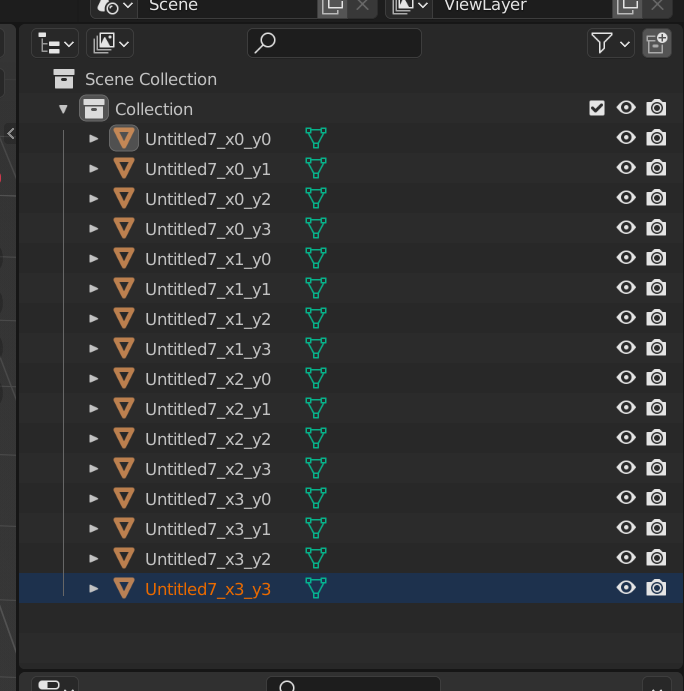Viewport: 684px width, 691px height.
Task: Expand Untitled7_x2_y2 object
Action: (x=93, y=438)
